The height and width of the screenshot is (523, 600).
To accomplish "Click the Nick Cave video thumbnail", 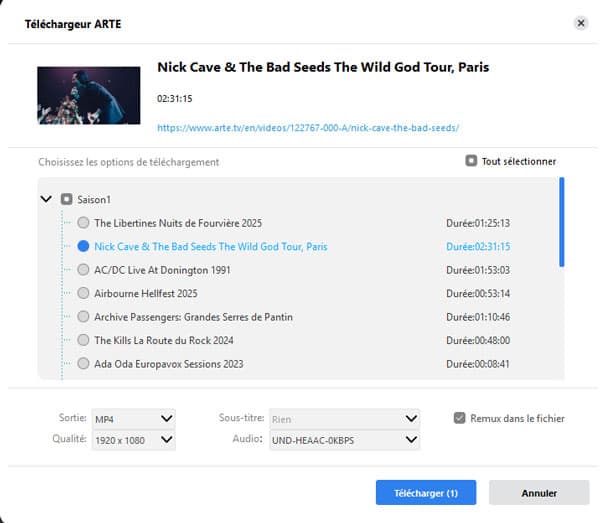I will tap(88, 95).
